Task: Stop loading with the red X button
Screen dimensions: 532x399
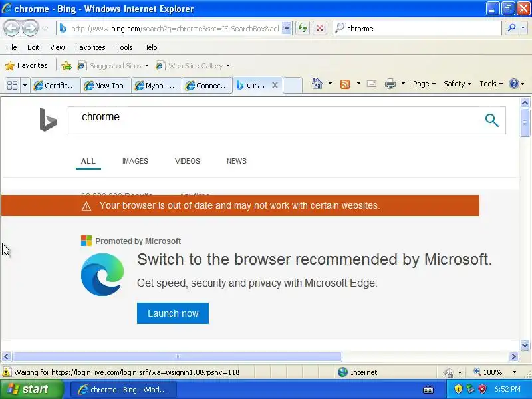Action: (320, 29)
